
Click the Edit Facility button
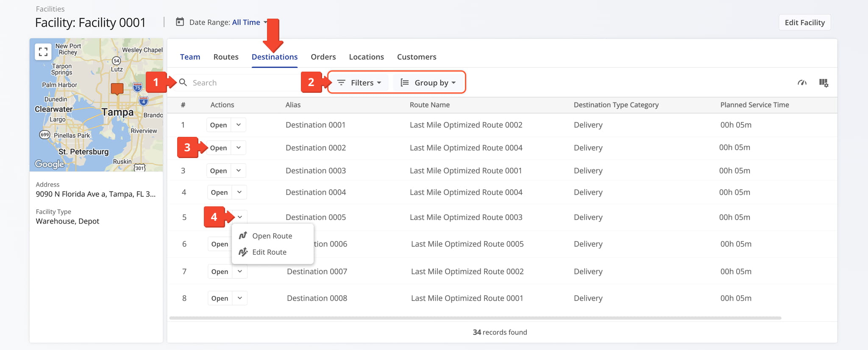click(x=804, y=22)
